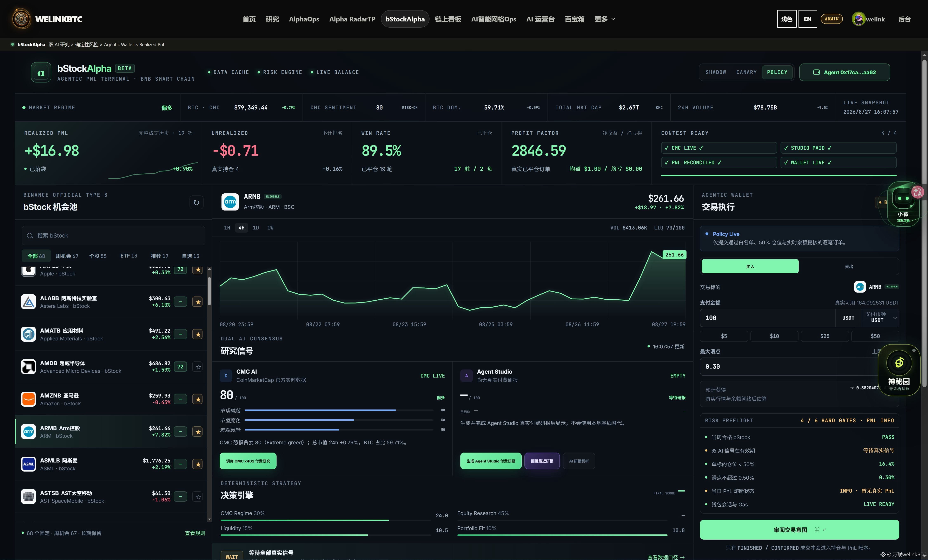
Task: Click the WELINKBTC coin logo
Action: pyautogui.click(x=21, y=19)
